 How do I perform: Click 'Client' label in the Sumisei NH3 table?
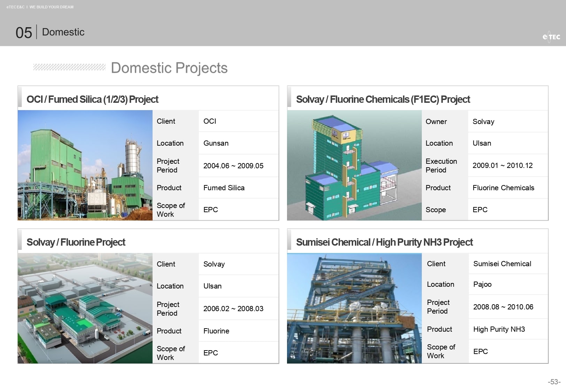[x=436, y=264]
